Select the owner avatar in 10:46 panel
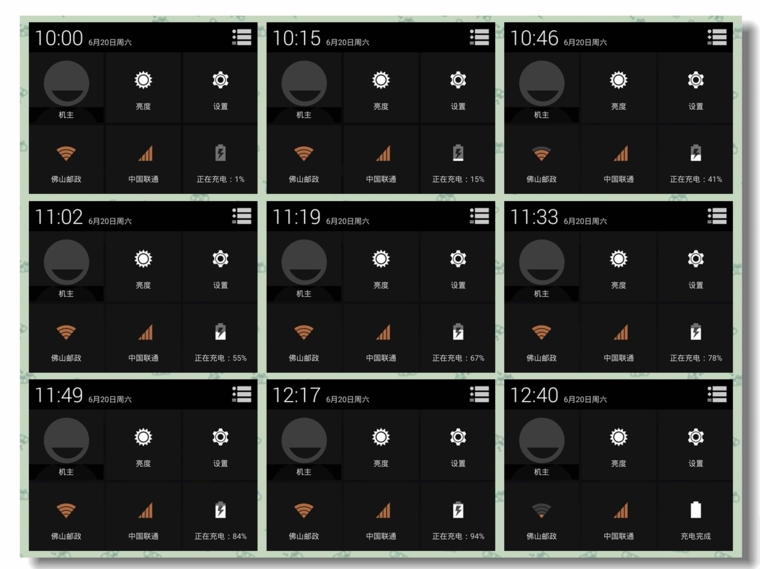 click(541, 88)
